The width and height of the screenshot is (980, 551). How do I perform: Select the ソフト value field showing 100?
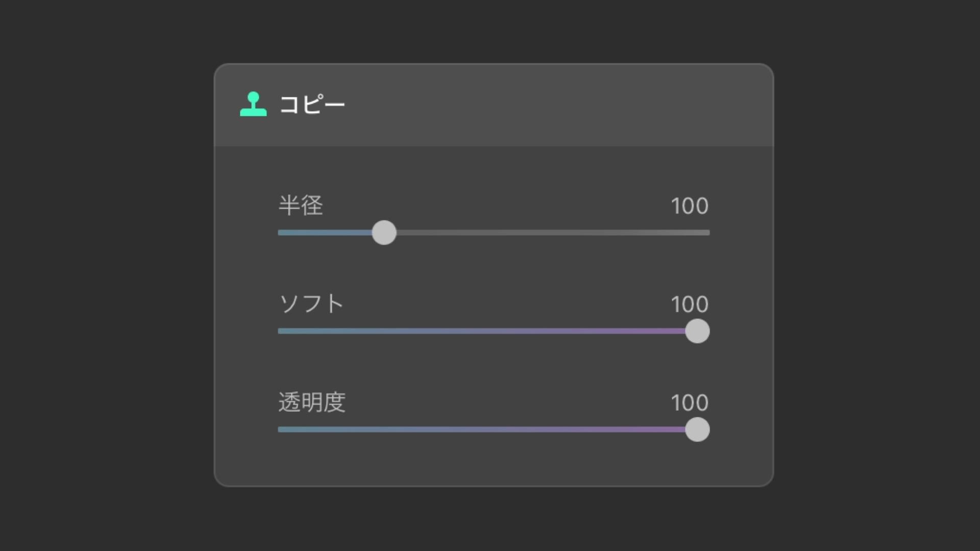point(689,305)
